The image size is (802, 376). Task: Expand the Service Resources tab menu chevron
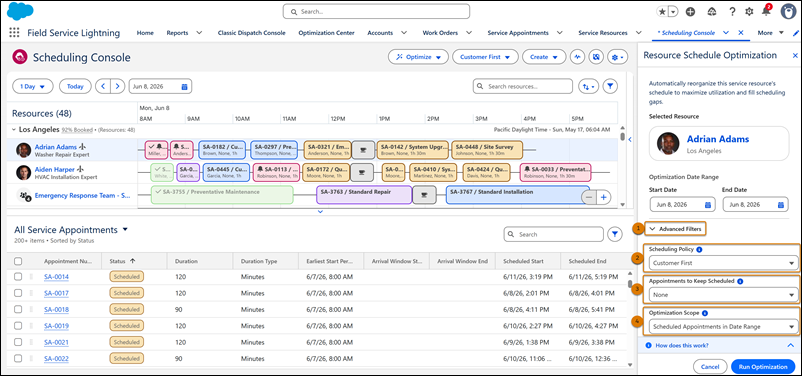coord(638,33)
